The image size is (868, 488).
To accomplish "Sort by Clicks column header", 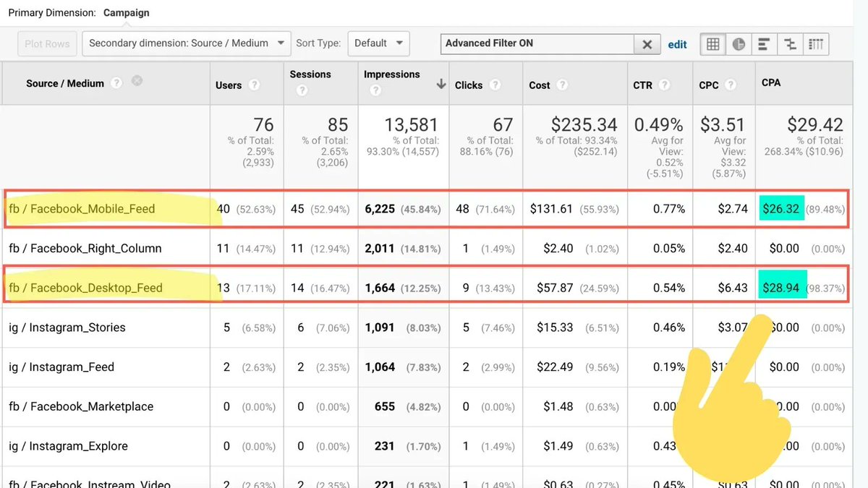I will point(469,85).
